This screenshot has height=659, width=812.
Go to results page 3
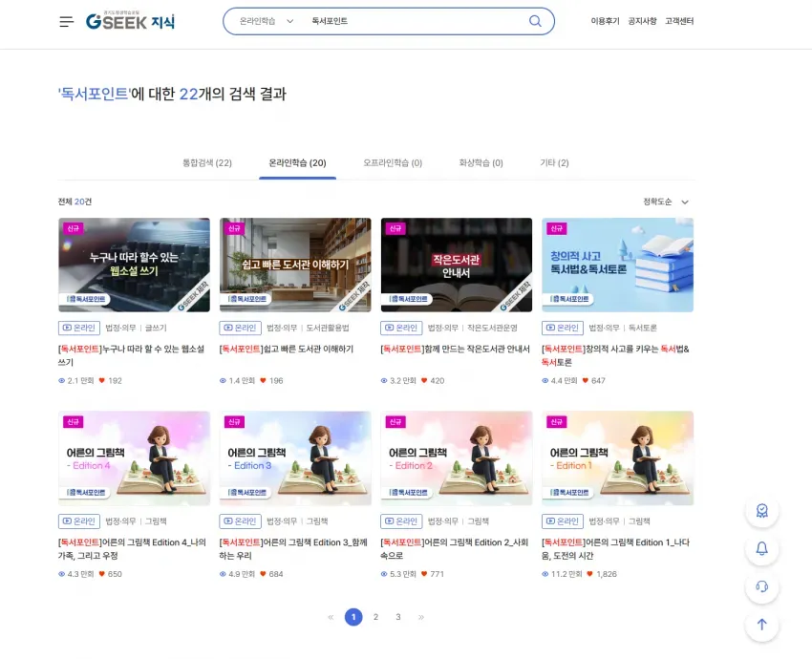(398, 617)
